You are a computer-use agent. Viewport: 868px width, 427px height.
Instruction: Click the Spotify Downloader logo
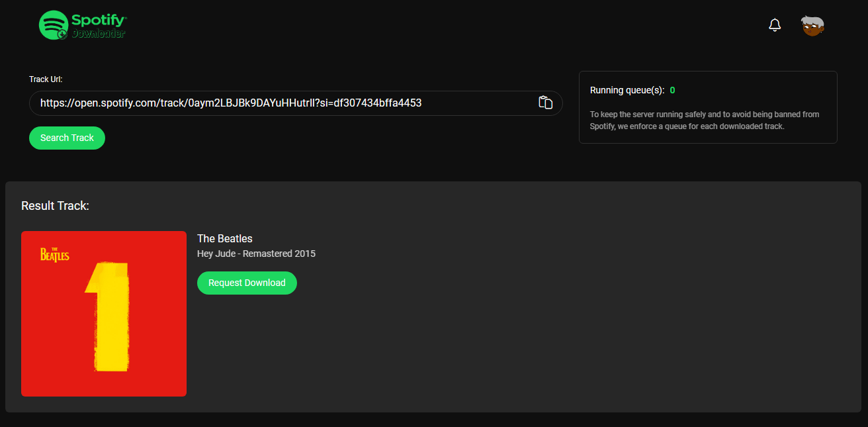point(82,24)
